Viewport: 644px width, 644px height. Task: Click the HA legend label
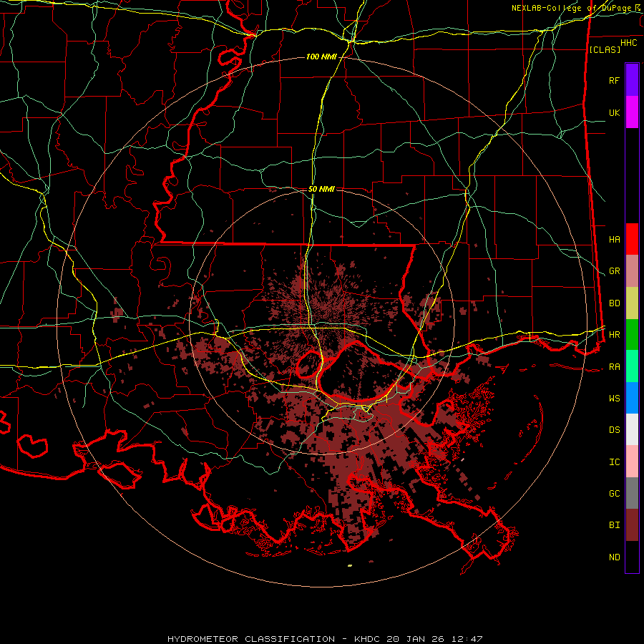coord(615,239)
